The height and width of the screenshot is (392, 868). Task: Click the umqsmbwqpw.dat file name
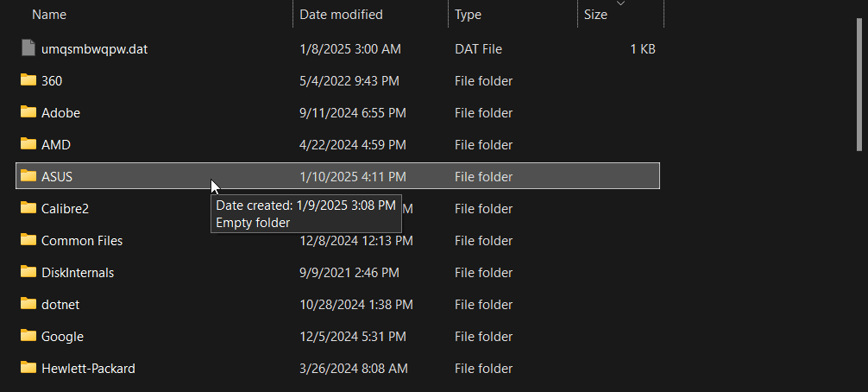[x=94, y=49]
